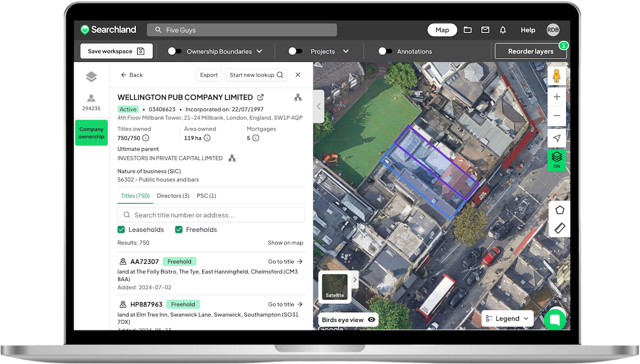Screen dimensions: 640x364
Task: Open corporate structure tree icon by company name
Action: point(298,98)
